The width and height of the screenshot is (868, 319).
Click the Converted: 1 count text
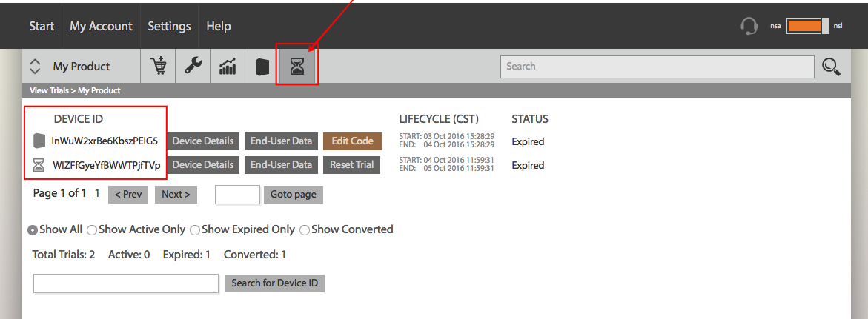pyautogui.click(x=255, y=255)
